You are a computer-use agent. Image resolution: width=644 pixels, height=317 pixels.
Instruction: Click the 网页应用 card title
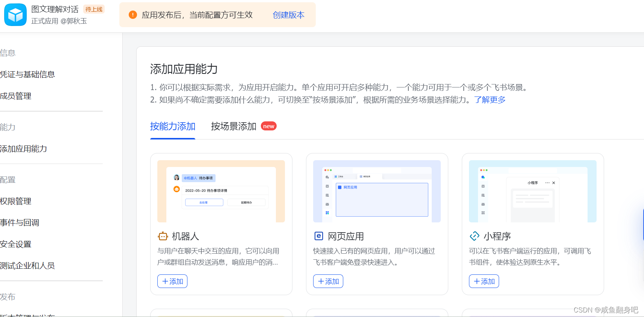[346, 236]
